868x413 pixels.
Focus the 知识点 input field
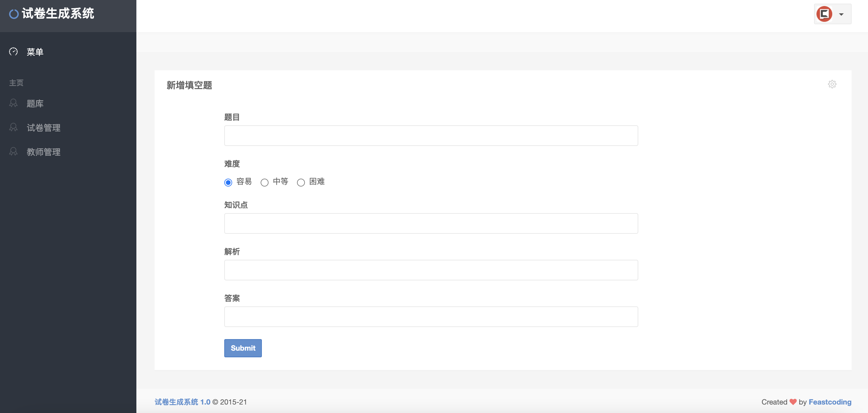click(431, 223)
